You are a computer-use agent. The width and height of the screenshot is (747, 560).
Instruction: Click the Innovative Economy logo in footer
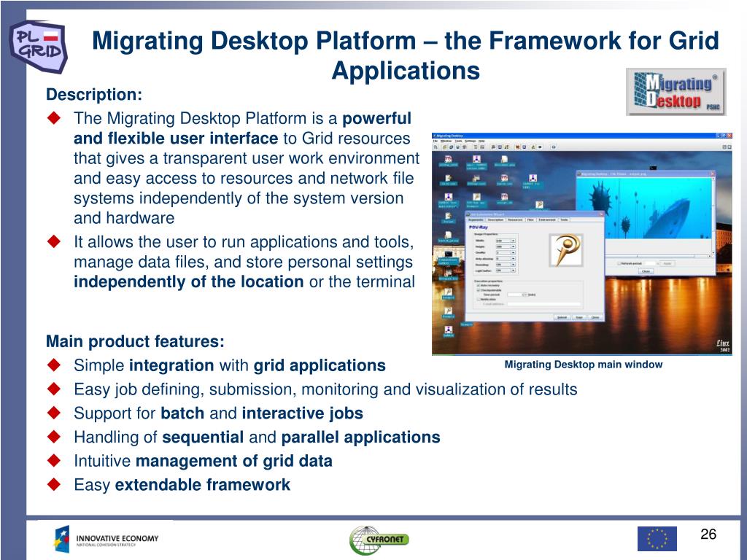[106, 540]
